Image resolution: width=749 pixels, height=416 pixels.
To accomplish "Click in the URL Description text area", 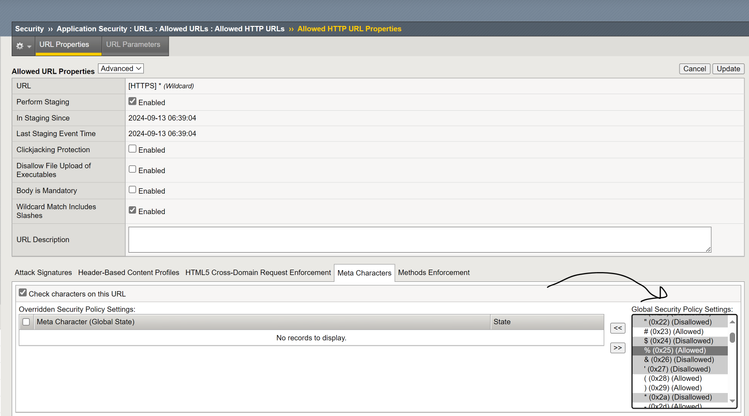I will [x=419, y=240].
